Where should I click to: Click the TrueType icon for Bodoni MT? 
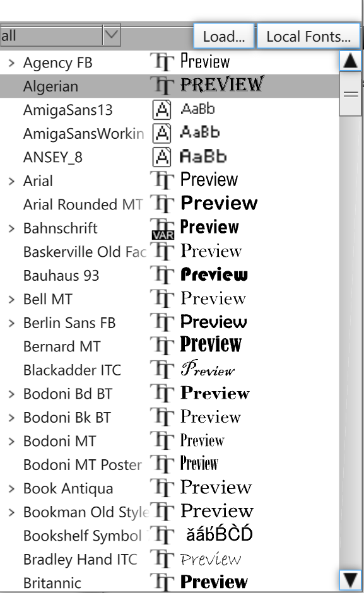(162, 440)
